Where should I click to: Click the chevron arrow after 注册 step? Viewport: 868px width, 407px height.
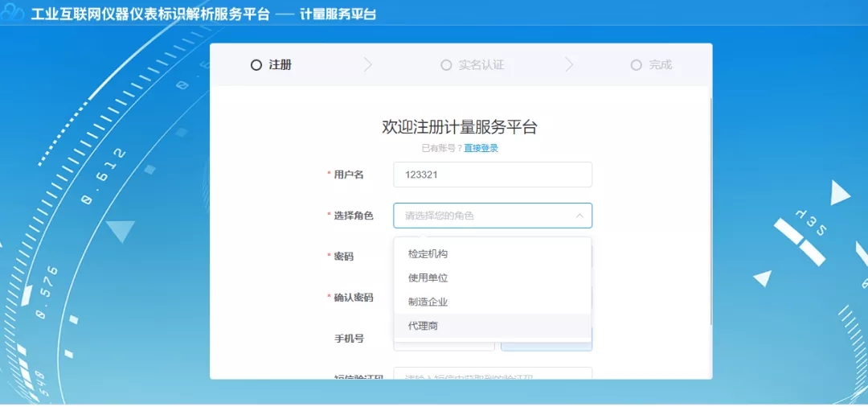368,65
